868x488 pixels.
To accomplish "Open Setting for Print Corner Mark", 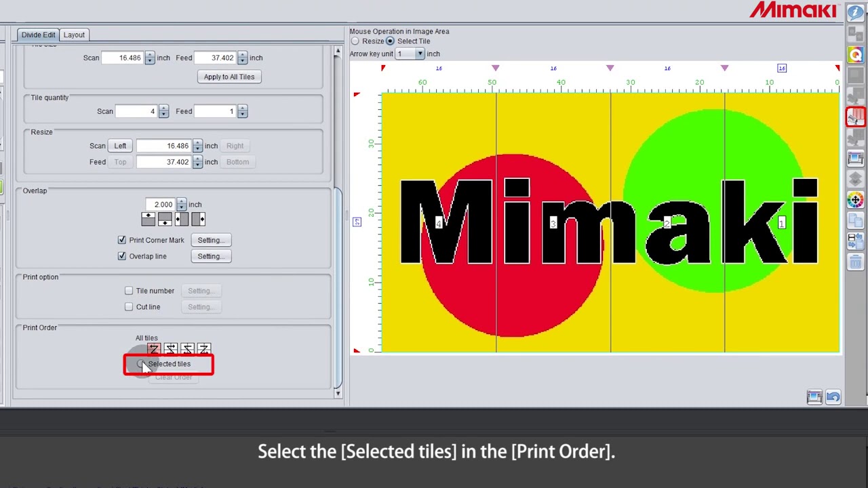I will [211, 240].
